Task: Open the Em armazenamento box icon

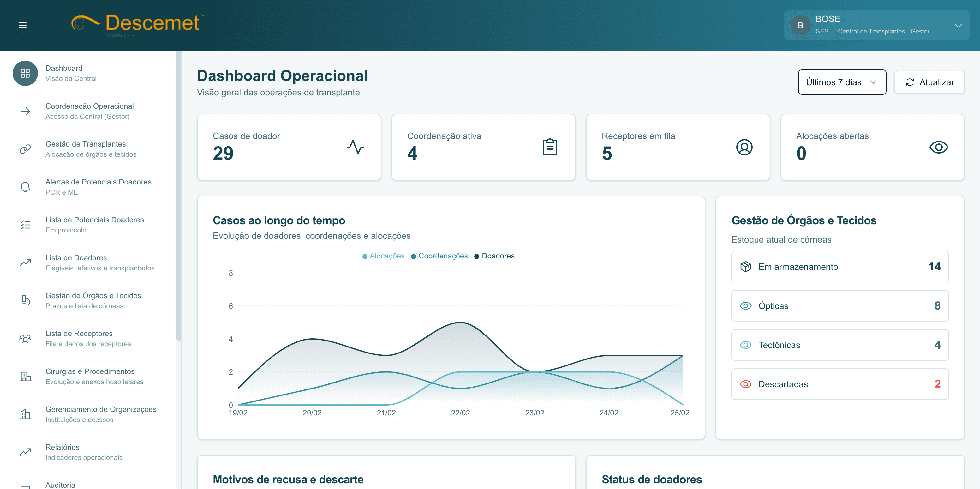Action: (746, 266)
